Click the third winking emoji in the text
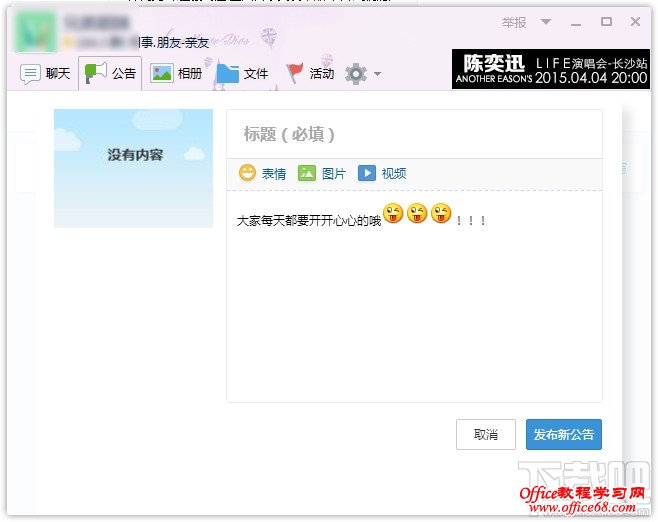The width and height of the screenshot is (658, 522). coord(441,213)
